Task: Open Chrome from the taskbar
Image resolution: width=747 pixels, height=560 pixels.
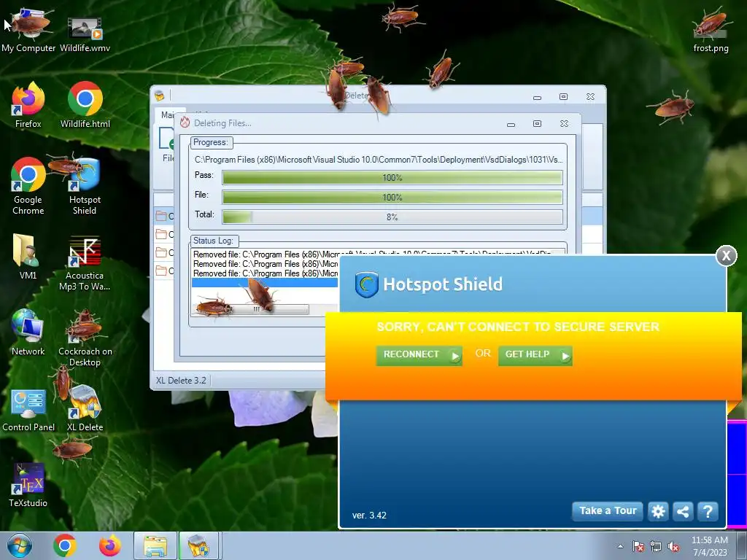Action: [65, 545]
